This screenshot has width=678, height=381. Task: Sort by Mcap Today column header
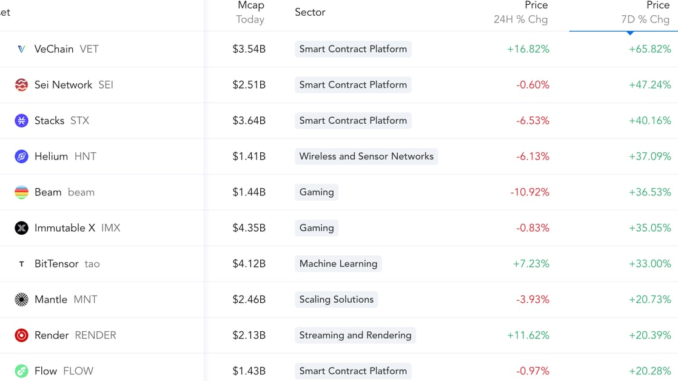[x=250, y=12]
